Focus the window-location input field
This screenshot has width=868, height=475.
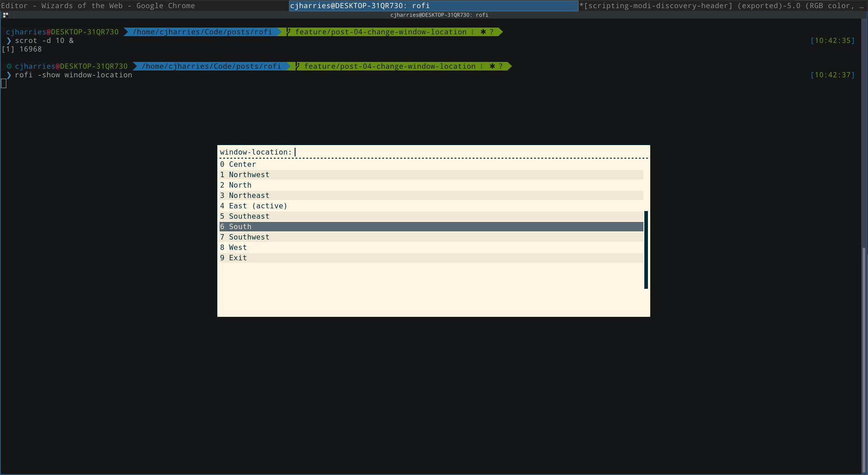pyautogui.click(x=471, y=152)
